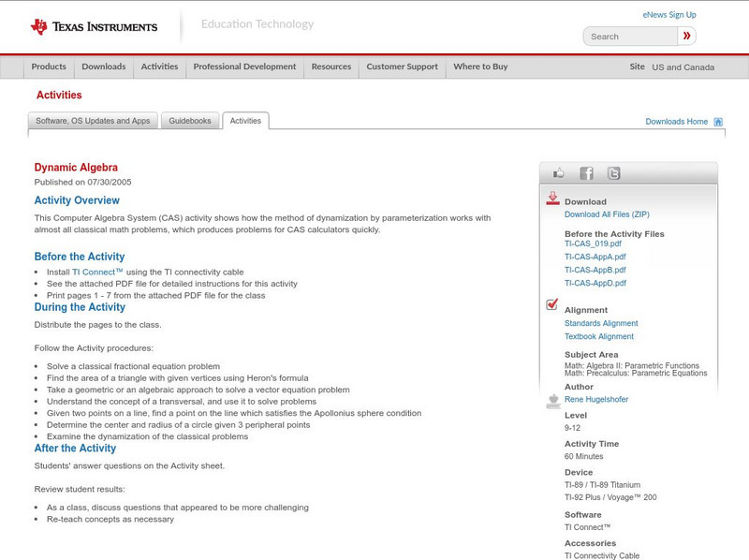
Task: Switch to the Guidebooks tab
Action: coord(190,121)
